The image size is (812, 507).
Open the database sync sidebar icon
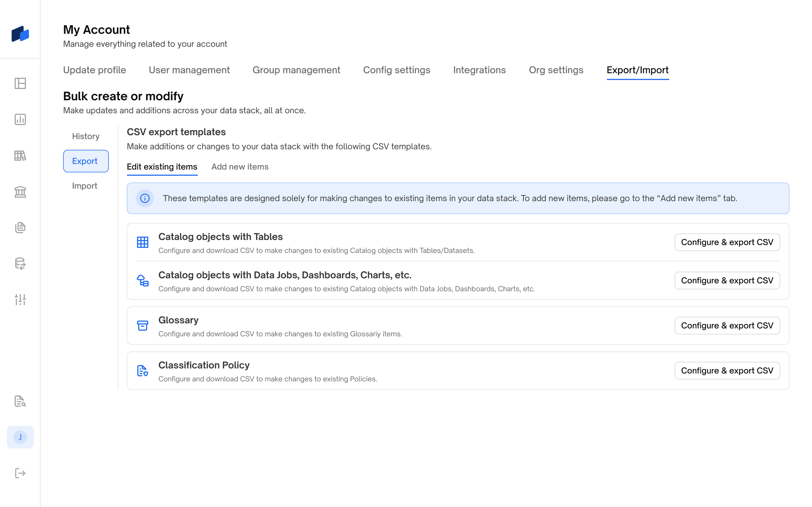[20, 264]
